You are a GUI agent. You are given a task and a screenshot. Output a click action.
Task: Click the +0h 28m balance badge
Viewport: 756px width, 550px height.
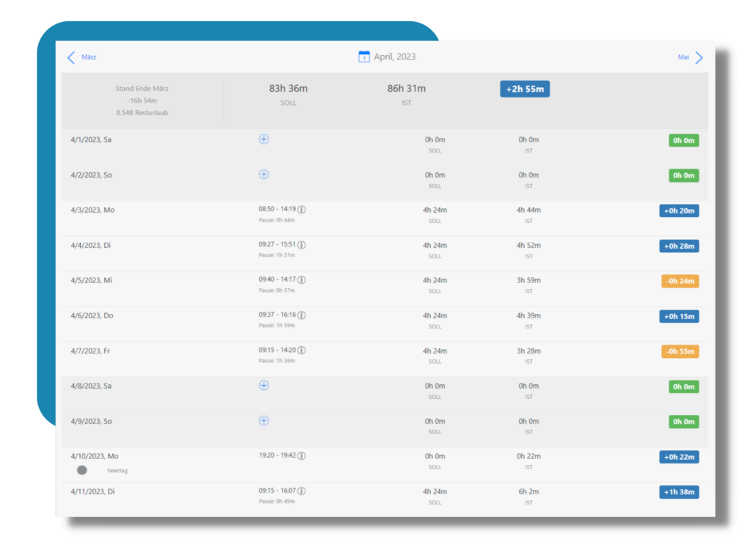[679, 246]
